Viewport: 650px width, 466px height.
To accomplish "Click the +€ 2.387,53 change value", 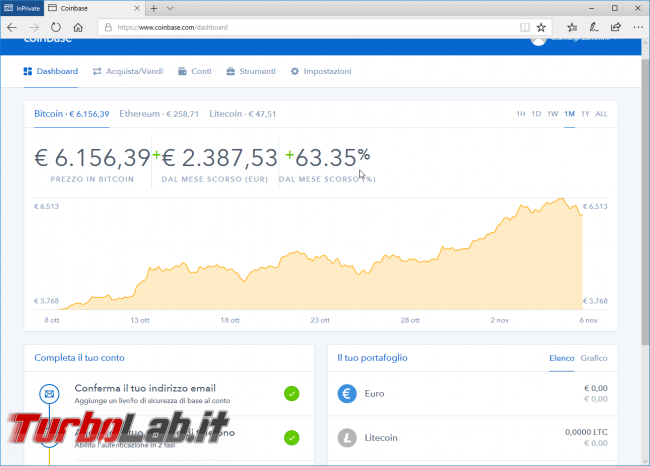I will click(215, 158).
